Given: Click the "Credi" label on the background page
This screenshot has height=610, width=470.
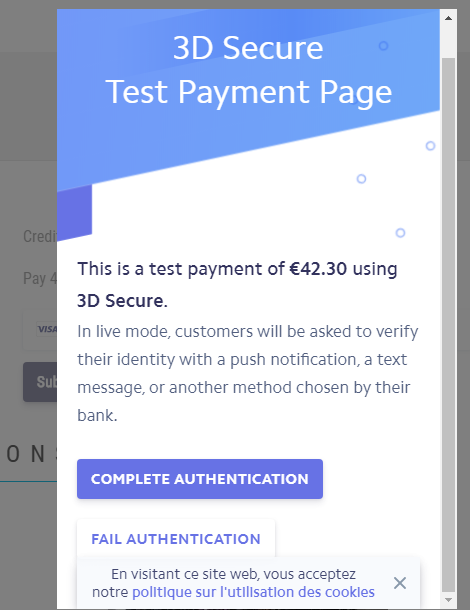Looking at the screenshot, I should coord(40,236).
